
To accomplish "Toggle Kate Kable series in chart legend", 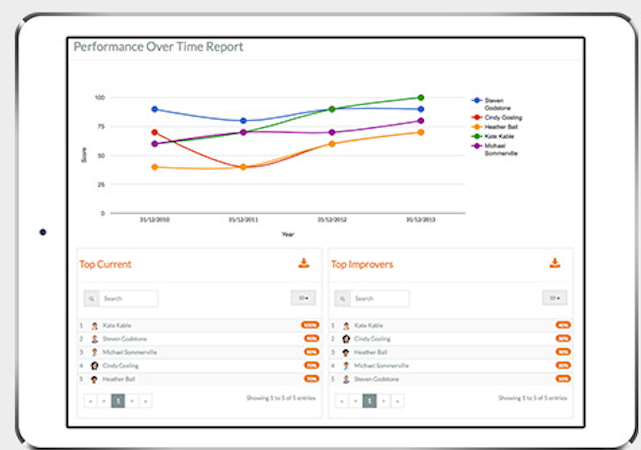I will [x=493, y=137].
